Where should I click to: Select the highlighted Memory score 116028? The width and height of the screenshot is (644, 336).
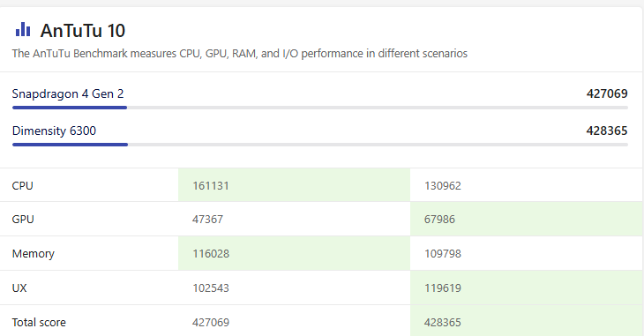coord(294,253)
